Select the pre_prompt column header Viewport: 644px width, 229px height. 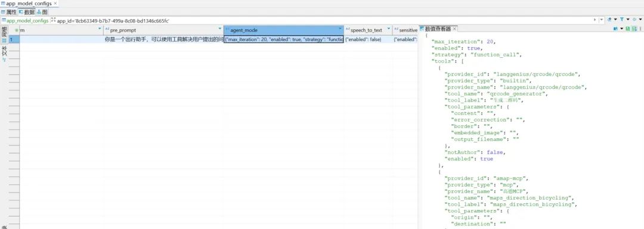coord(163,30)
